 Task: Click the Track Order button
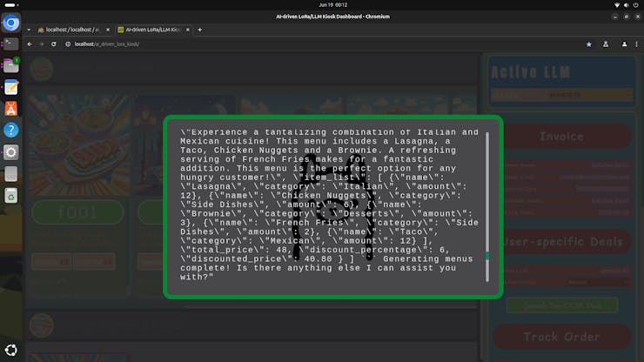pyautogui.click(x=561, y=337)
